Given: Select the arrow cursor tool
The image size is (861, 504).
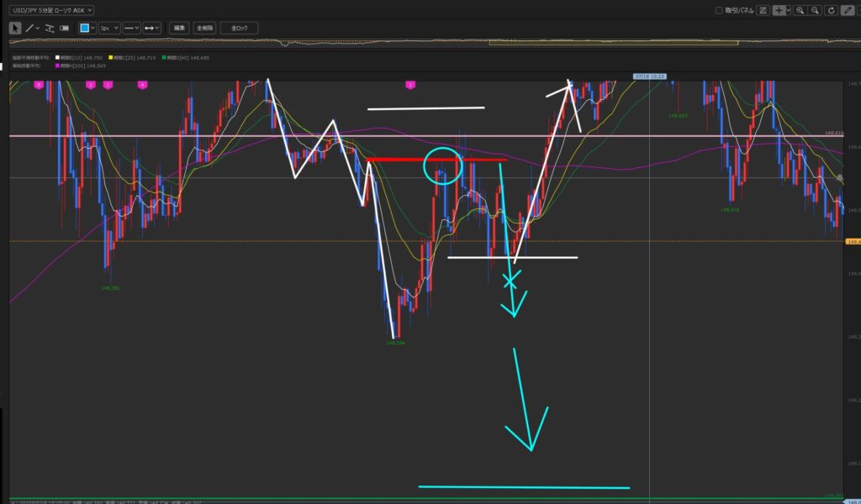Looking at the screenshot, I should point(15,28).
